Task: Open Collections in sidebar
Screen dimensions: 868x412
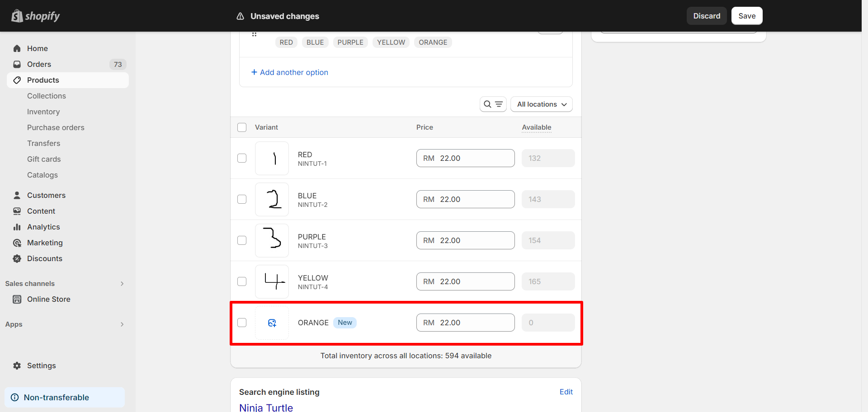Action: (x=47, y=96)
